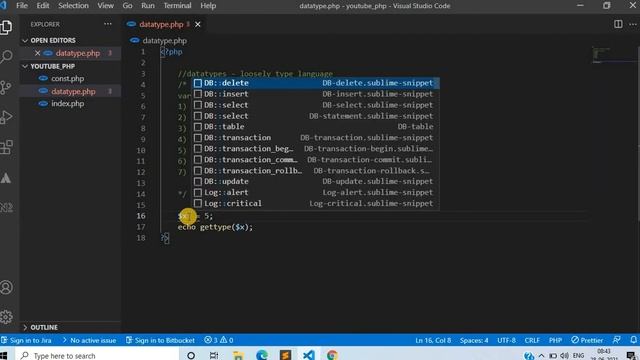Change file encoding UTF-8
This screenshot has width=640, height=360.
pyautogui.click(x=506, y=340)
